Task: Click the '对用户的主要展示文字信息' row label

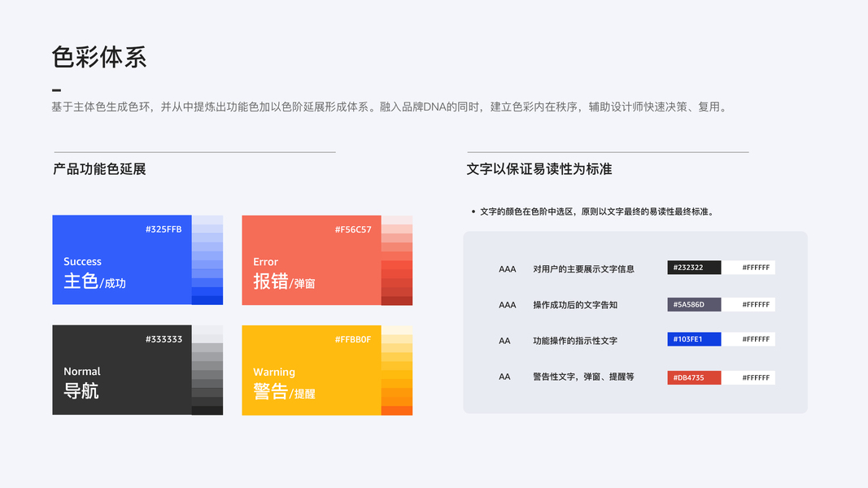Action: click(x=583, y=269)
